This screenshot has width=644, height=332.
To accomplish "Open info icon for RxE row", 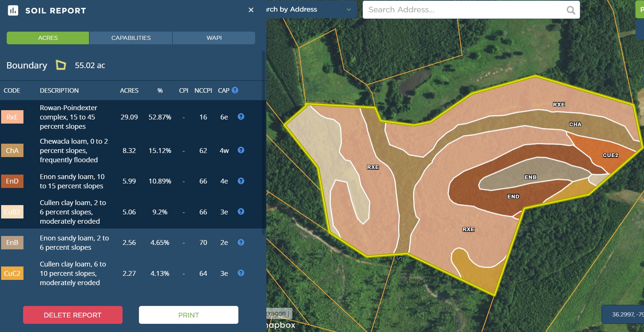I will click(x=241, y=117).
